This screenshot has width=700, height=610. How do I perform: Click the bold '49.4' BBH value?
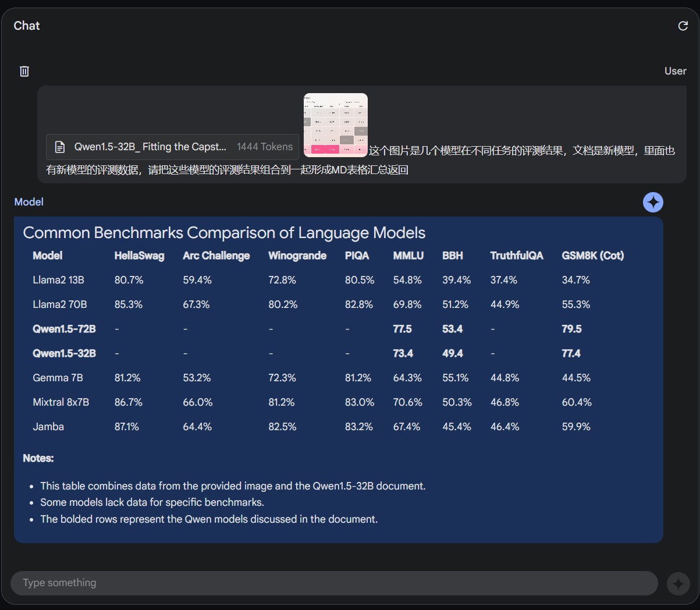[453, 353]
